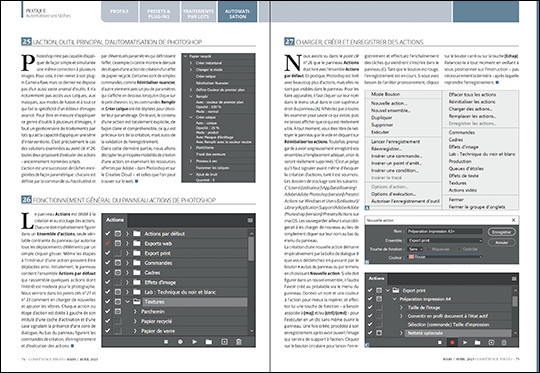Choose Réinitialiser les actions menu item
This screenshot has width=540, height=373.
pyautogui.click(x=472, y=102)
